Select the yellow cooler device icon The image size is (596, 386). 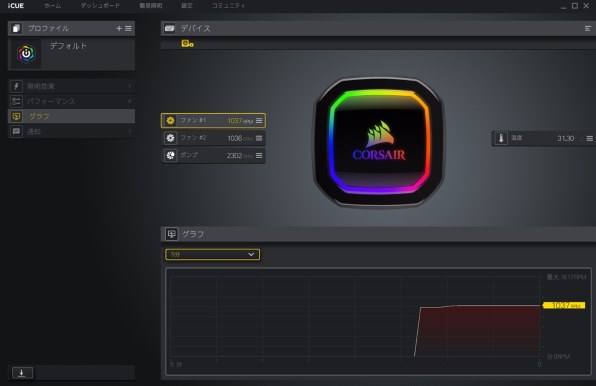click(x=187, y=44)
